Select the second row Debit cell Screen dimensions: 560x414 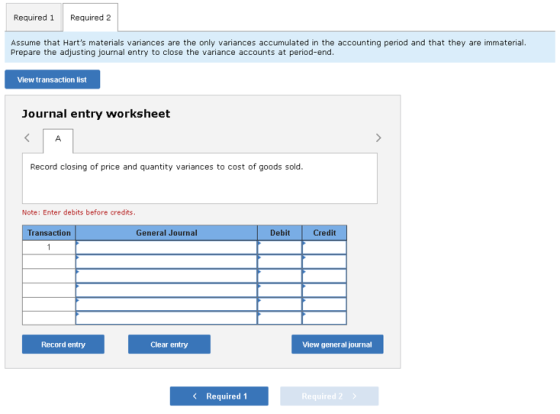[x=280, y=261]
